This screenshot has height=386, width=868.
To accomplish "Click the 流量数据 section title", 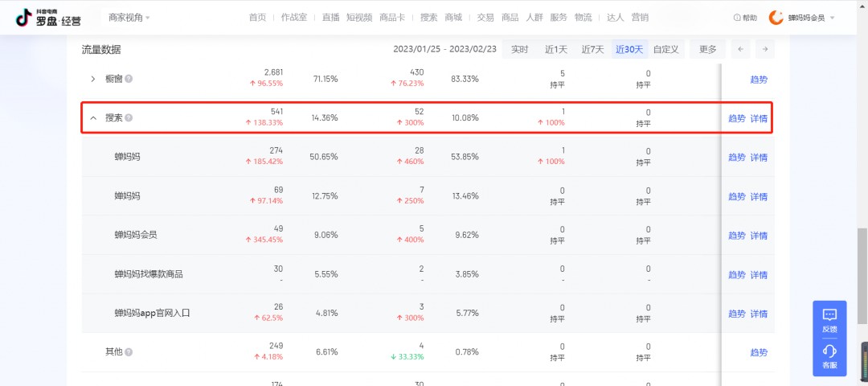I will click(101, 50).
